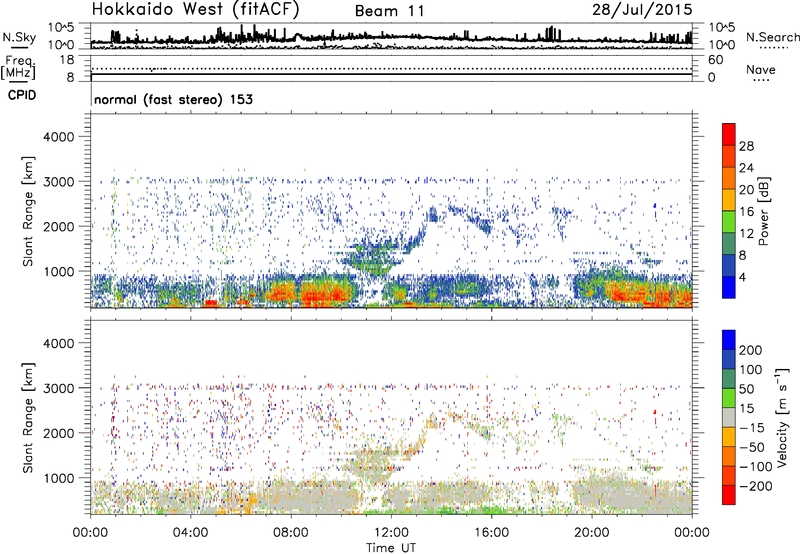
Task: Click the '60' Nave axis tick
Action: tap(715, 60)
